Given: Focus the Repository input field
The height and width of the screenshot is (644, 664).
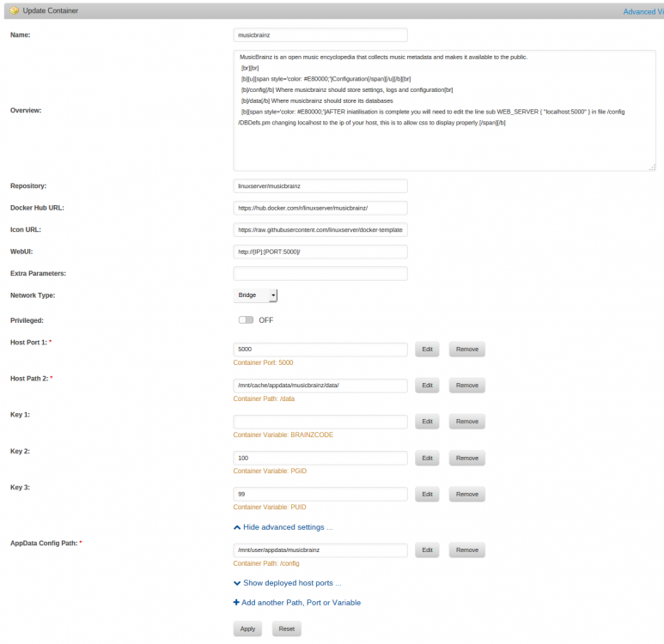Looking at the screenshot, I should pyautogui.click(x=320, y=185).
